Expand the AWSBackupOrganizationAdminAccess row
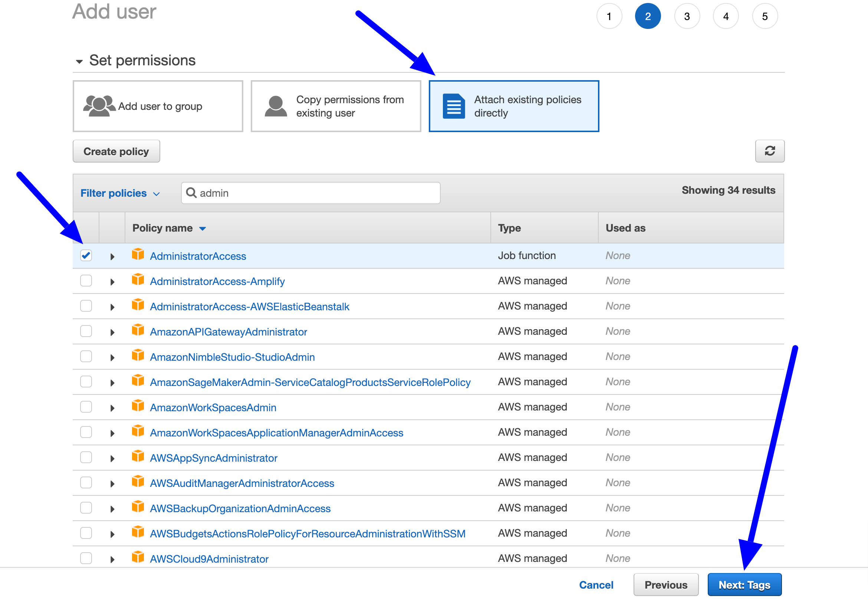Screen dimensions: 868x599 tap(112, 509)
